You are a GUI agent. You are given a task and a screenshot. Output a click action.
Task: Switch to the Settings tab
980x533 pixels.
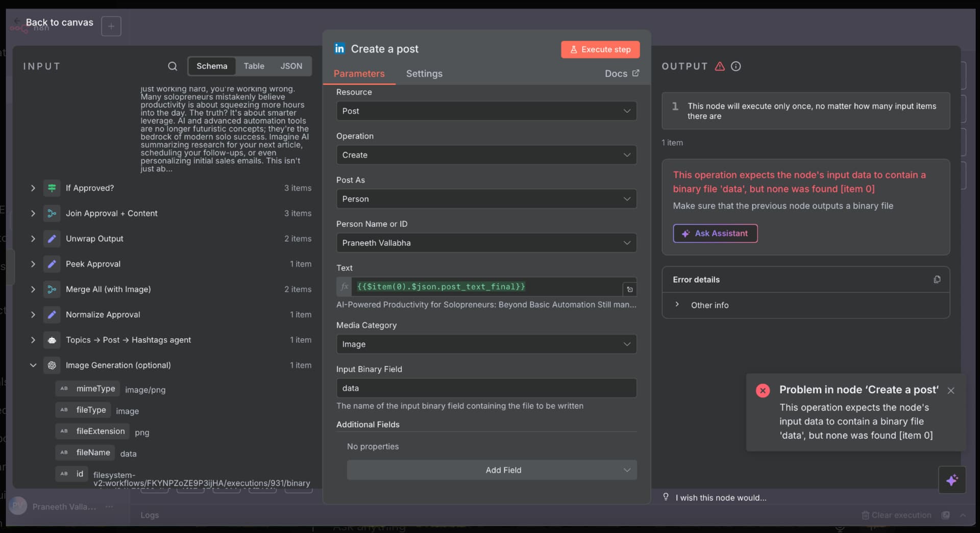click(x=424, y=73)
